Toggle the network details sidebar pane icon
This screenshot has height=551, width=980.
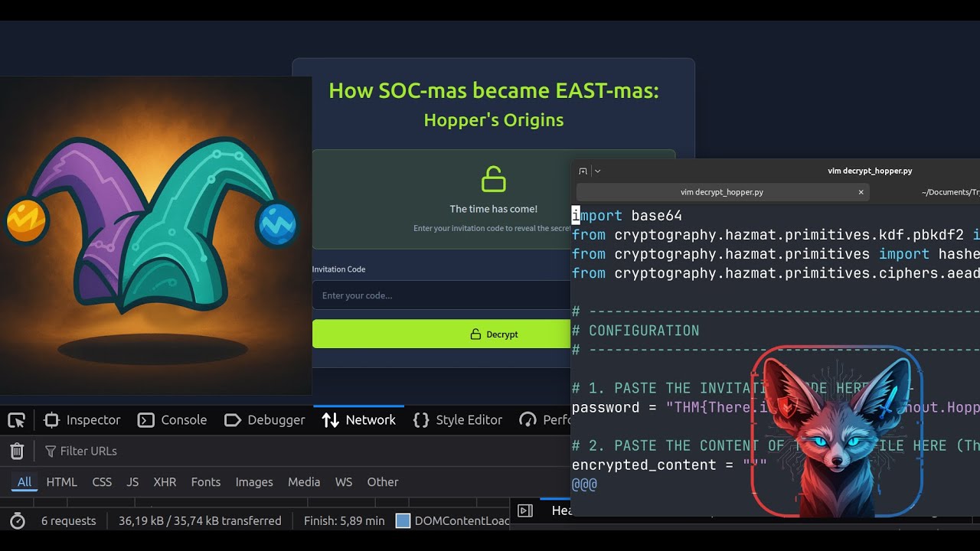[525, 510]
